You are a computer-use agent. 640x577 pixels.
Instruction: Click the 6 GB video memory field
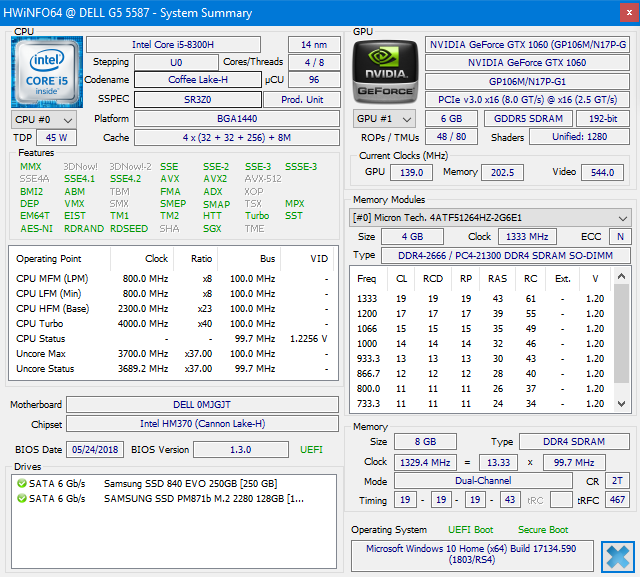(451, 119)
